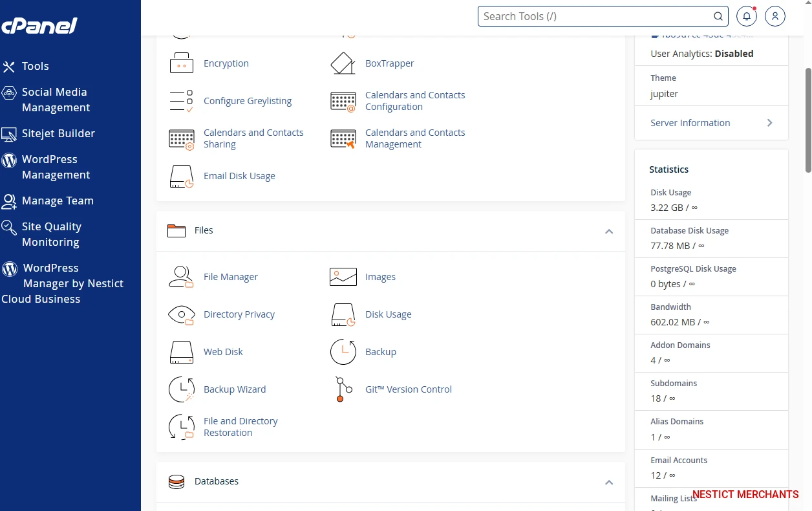Image resolution: width=812 pixels, height=511 pixels.
Task: Click the Backup clock icon
Action: (x=343, y=352)
